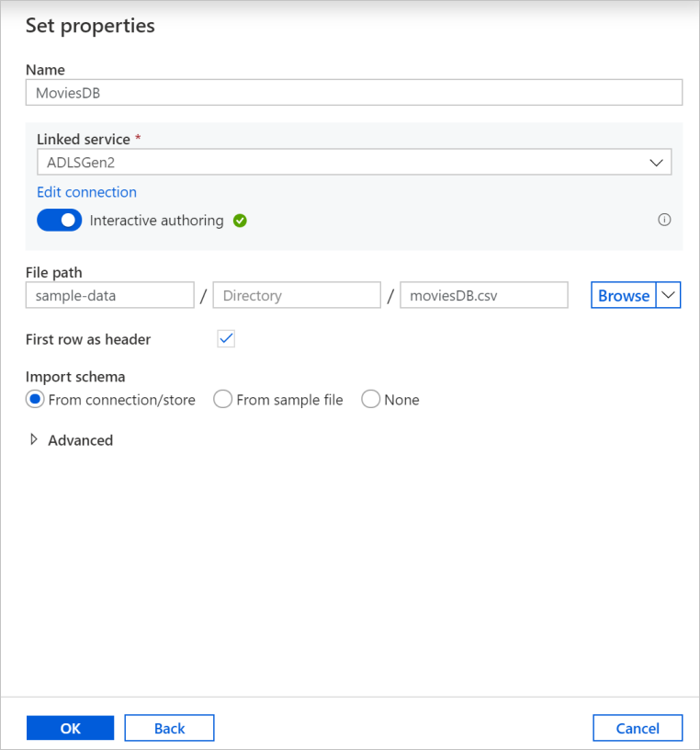Uncheck First row as header
The height and width of the screenshot is (750, 700).
[x=225, y=338]
